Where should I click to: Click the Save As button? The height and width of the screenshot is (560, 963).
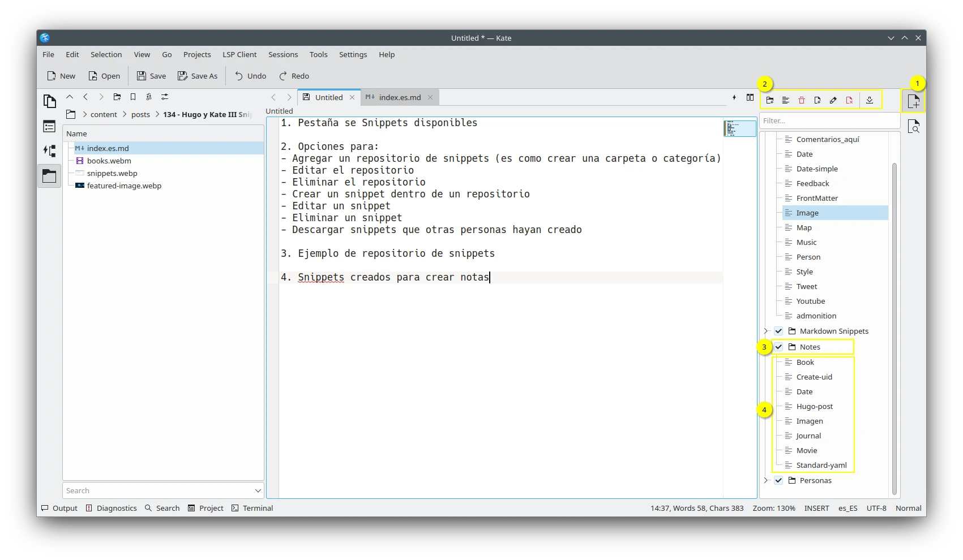coord(198,76)
